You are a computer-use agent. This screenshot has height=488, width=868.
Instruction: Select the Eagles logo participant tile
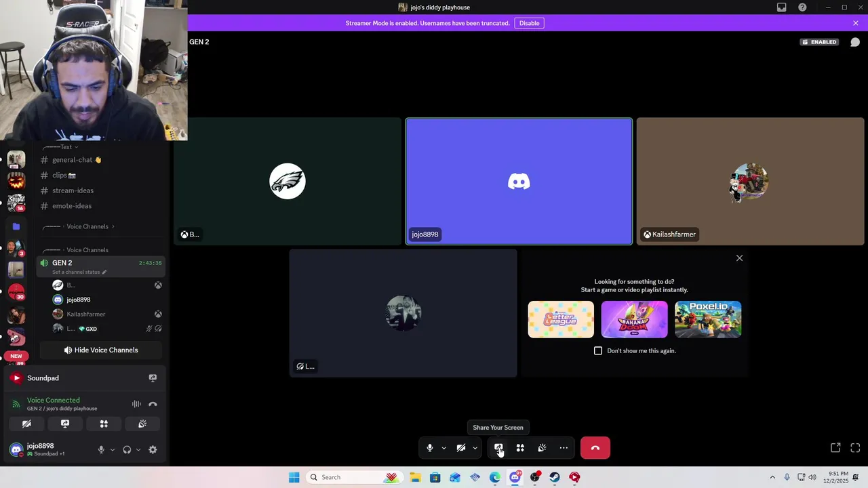[x=288, y=182]
